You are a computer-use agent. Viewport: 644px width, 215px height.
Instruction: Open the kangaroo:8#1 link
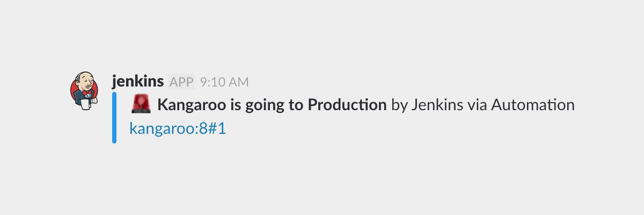[x=178, y=128]
